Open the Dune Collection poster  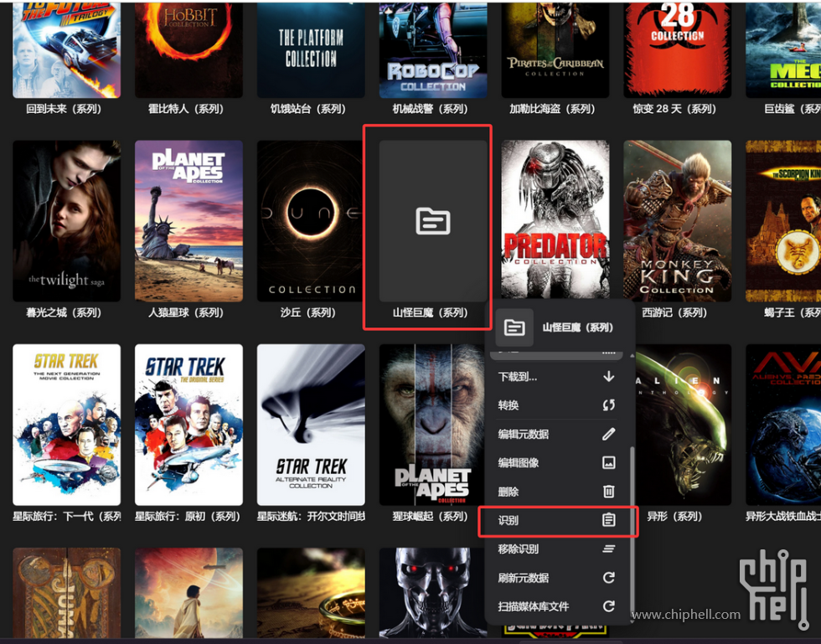pyautogui.click(x=311, y=220)
